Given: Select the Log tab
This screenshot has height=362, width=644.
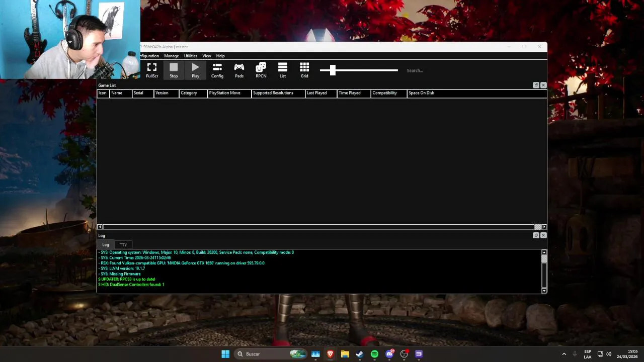Looking at the screenshot, I should [x=106, y=244].
